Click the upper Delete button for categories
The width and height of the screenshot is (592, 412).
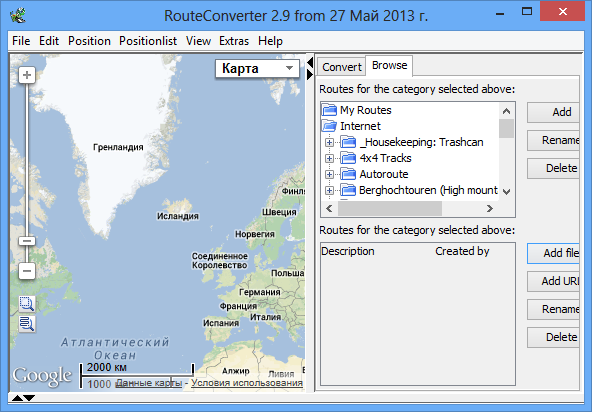click(x=553, y=168)
